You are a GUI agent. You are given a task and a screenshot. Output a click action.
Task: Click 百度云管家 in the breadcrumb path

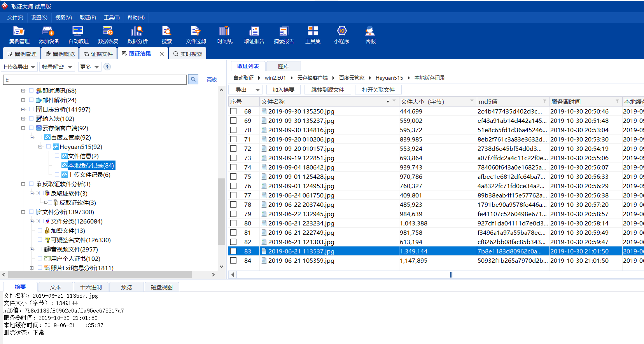(x=352, y=78)
